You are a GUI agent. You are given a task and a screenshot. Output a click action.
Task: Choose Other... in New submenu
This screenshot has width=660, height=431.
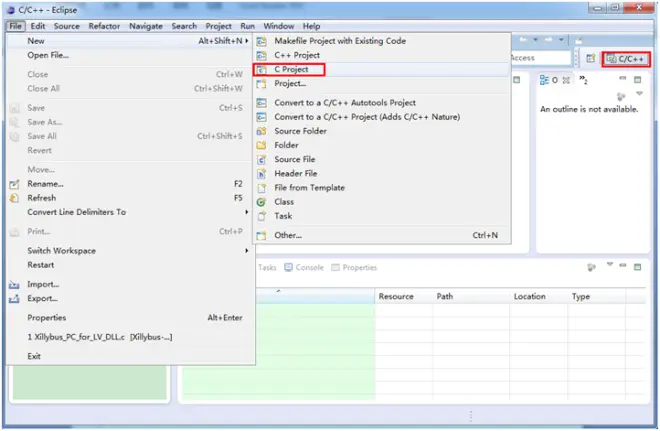381,236
